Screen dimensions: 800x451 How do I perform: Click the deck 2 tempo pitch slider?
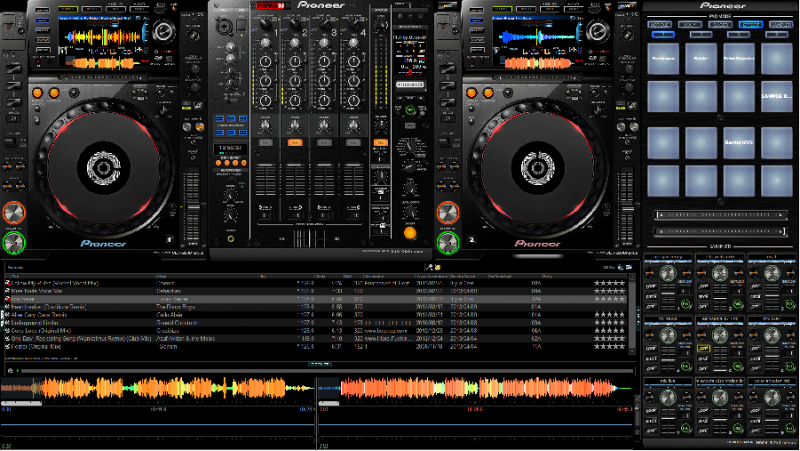[x=627, y=209]
